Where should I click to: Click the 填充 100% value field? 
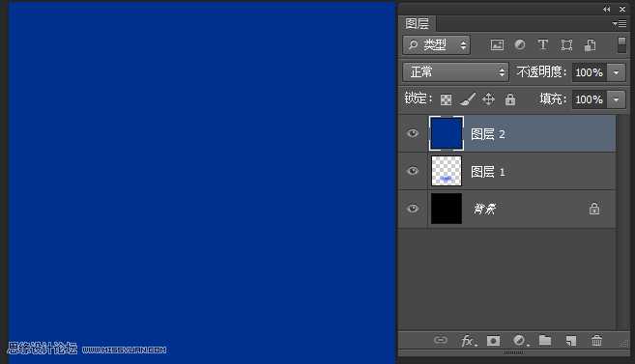coord(589,99)
